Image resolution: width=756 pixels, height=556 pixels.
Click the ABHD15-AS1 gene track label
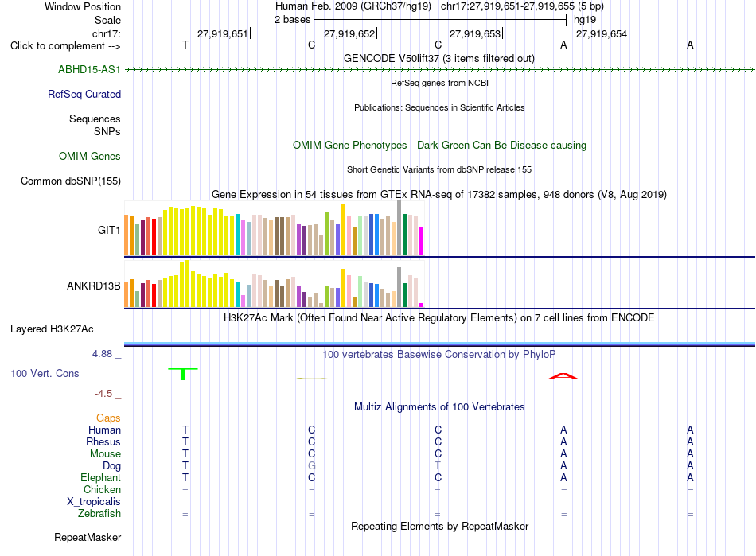pyautogui.click(x=89, y=69)
